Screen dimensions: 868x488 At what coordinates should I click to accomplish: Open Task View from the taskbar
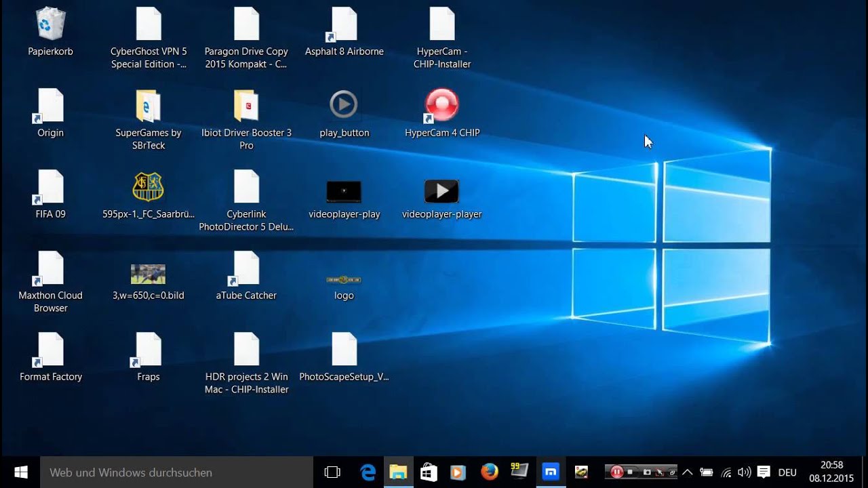(x=332, y=472)
